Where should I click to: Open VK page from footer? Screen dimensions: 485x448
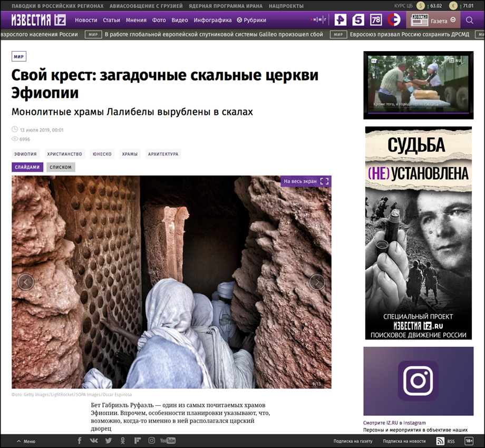(x=94, y=441)
